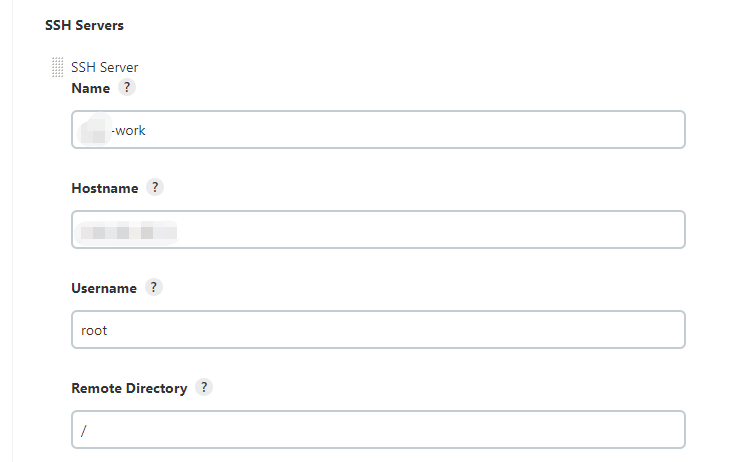
Task: Click the "/" path value
Action: (x=84, y=430)
